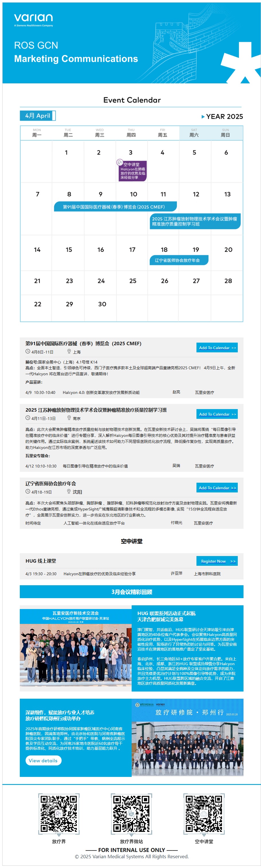Click the 周日 SUN column header
The image size is (261, 868).
[225, 133]
